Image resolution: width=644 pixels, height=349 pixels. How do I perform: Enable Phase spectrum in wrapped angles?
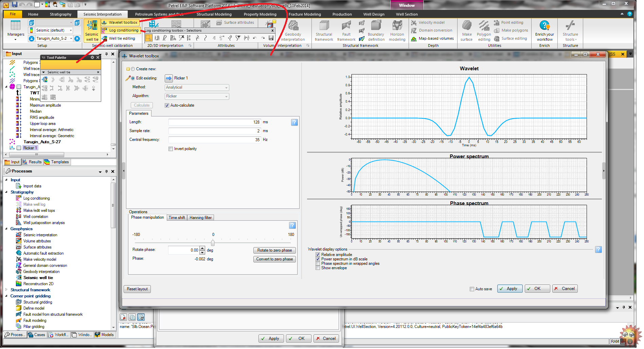318,263
